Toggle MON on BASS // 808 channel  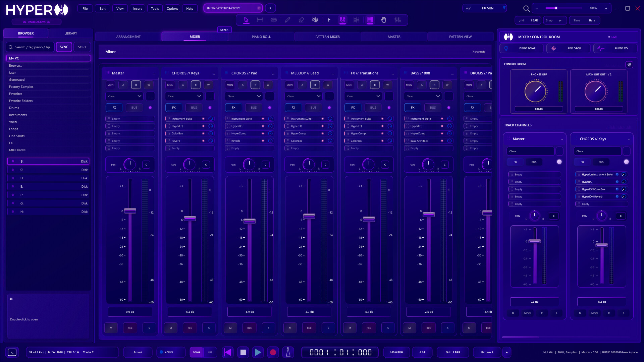tap(409, 85)
